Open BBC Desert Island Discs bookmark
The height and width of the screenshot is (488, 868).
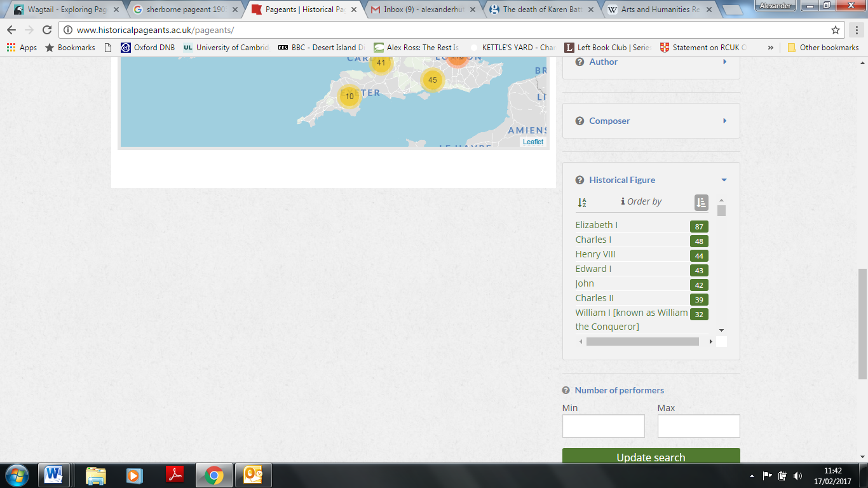(322, 48)
